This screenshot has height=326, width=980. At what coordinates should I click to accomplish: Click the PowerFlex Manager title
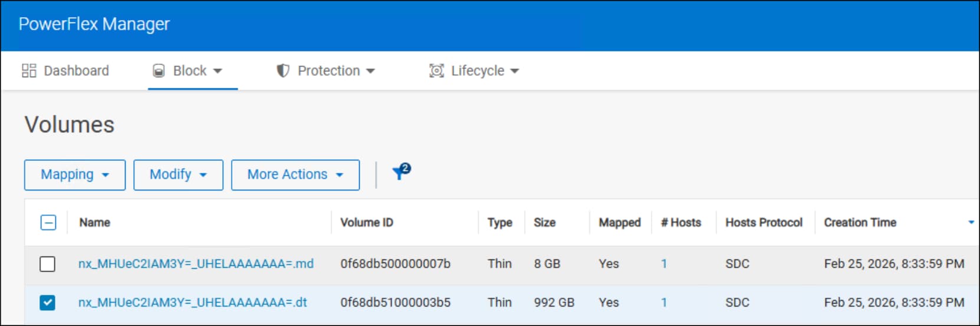coord(94,24)
